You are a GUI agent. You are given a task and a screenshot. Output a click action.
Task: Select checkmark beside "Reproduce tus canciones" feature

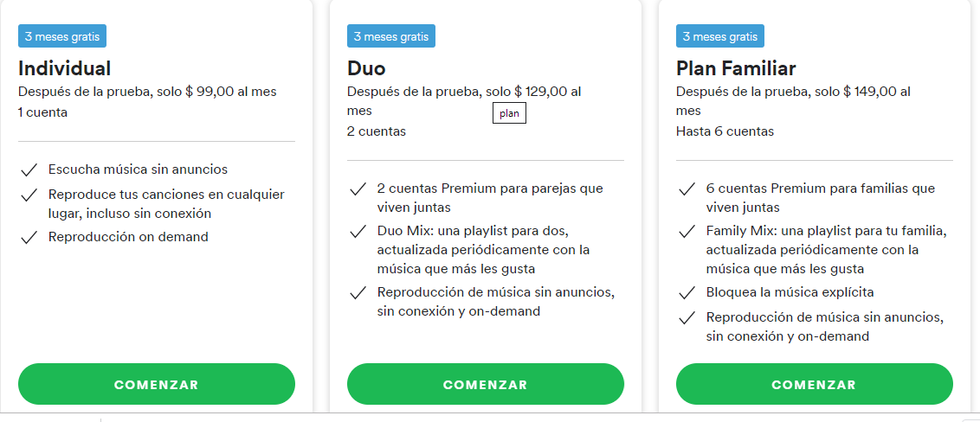click(29, 195)
